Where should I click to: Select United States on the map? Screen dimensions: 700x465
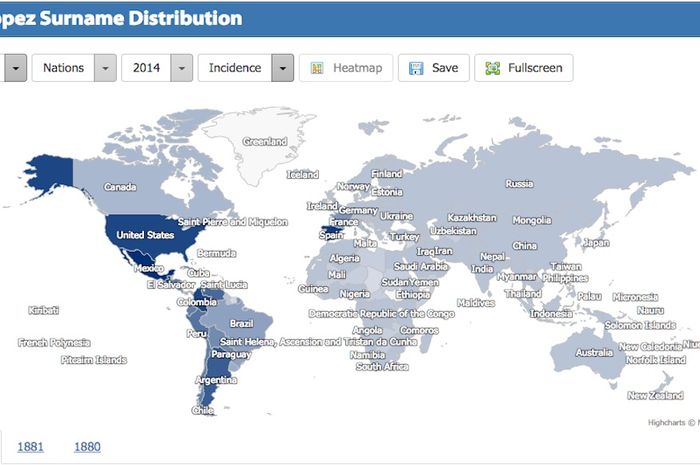[145, 235]
